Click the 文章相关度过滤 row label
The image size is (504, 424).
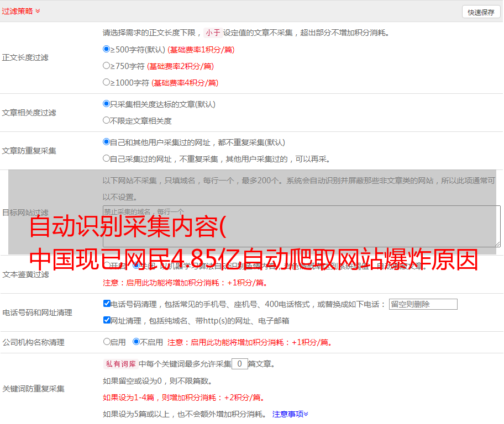tap(29, 113)
